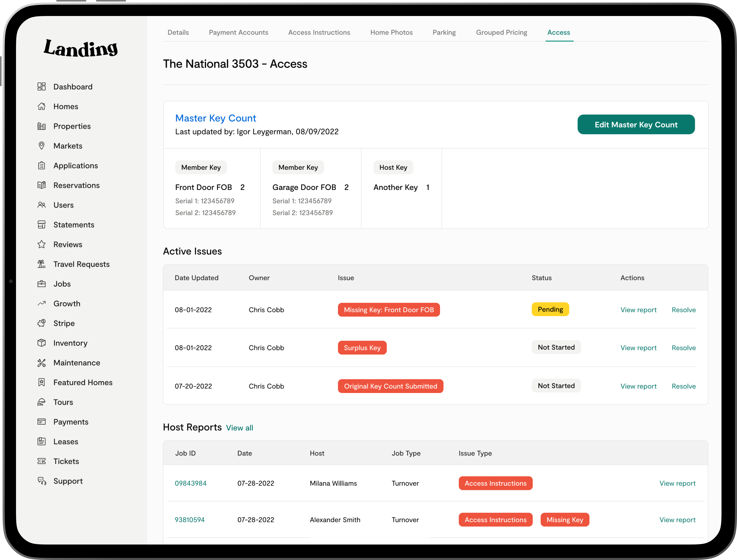The height and width of the screenshot is (560, 737).
Task: Click the Landing logo
Action: (x=80, y=48)
